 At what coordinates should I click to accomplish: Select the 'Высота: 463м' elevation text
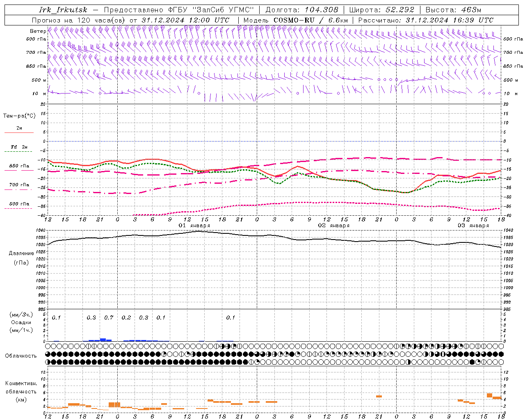click(453, 10)
